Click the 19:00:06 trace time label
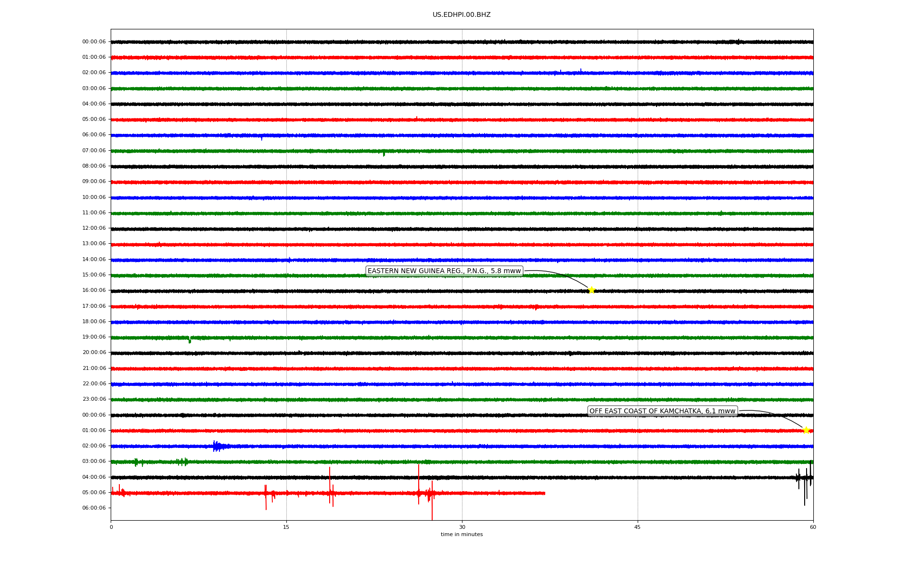 point(94,337)
